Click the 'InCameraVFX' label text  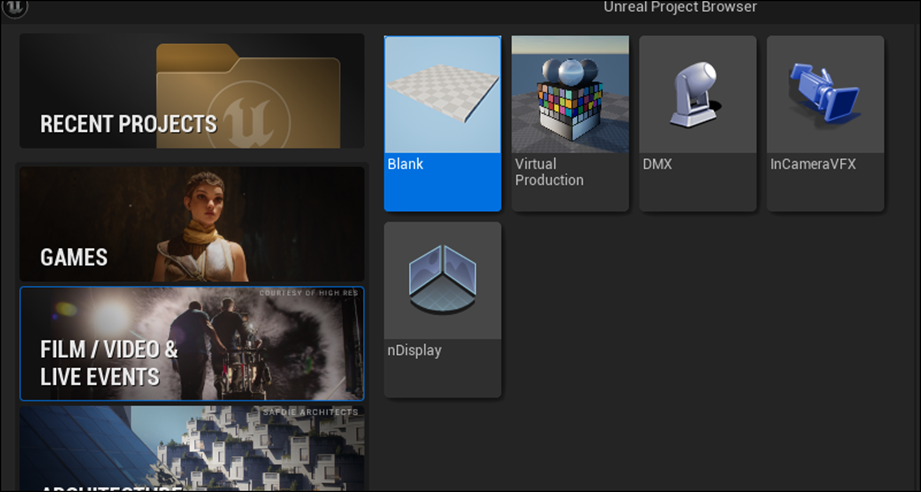tap(813, 164)
